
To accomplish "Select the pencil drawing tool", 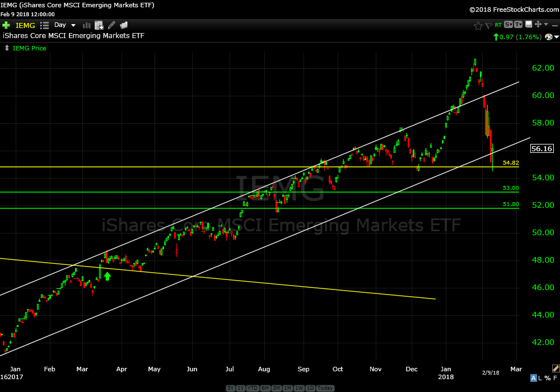I will (x=111, y=25).
